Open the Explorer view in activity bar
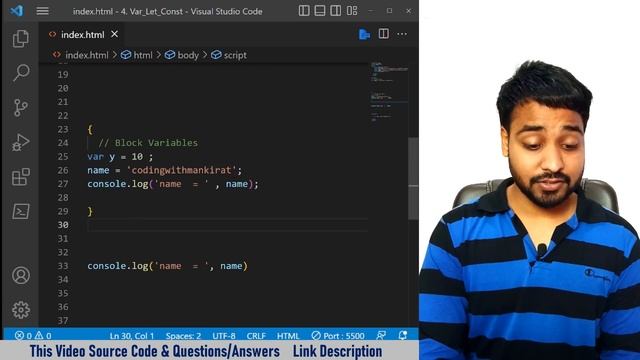The image size is (640, 360). click(x=21, y=39)
